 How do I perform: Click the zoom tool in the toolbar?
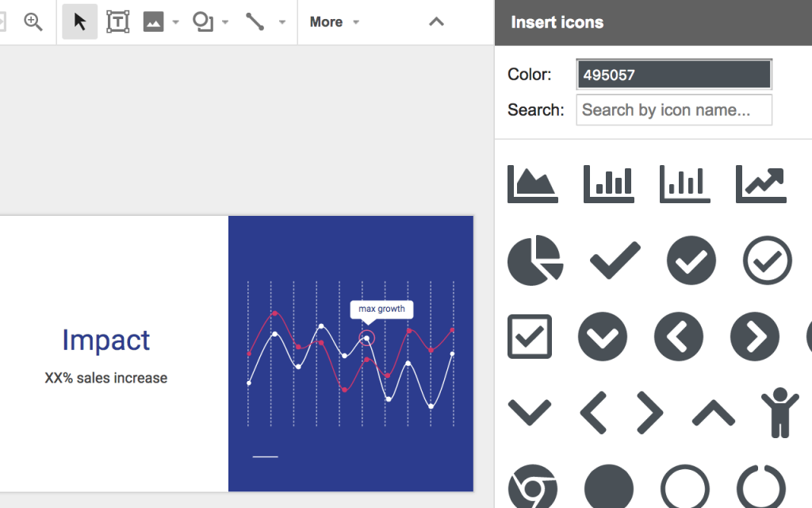33,21
